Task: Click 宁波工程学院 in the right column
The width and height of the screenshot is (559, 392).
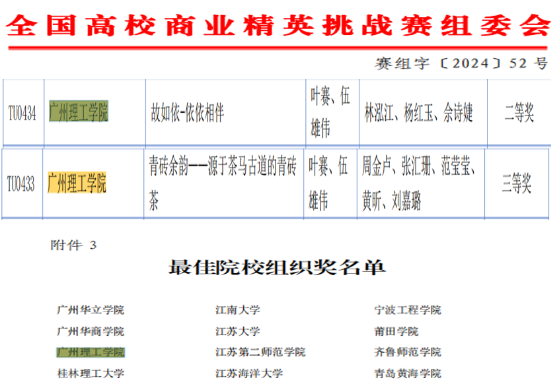Action: click(408, 310)
